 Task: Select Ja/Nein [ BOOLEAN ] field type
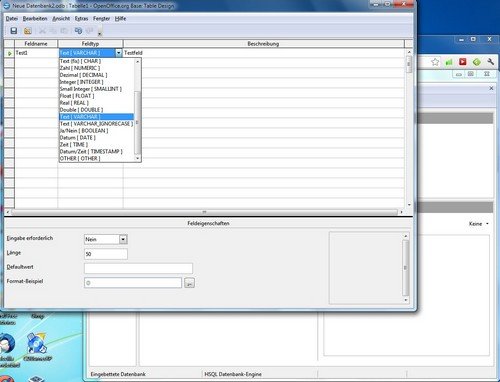[x=97, y=131]
